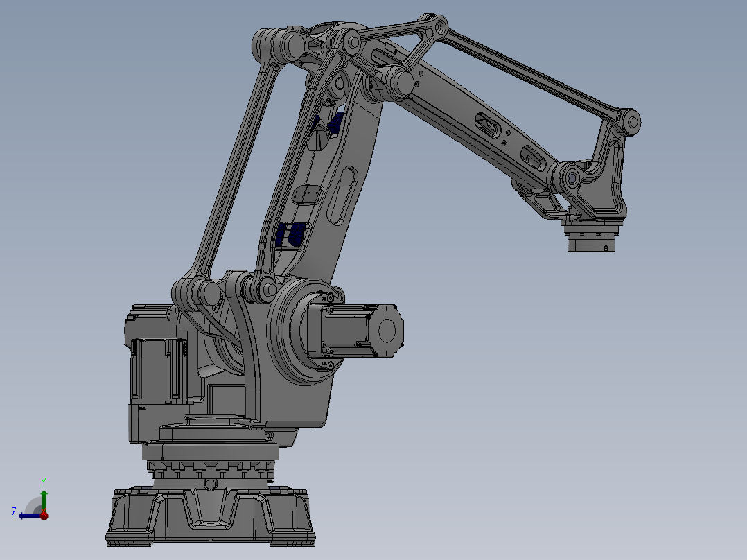Select the robot's ribbed base plate
The image size is (747, 560).
coord(208,516)
